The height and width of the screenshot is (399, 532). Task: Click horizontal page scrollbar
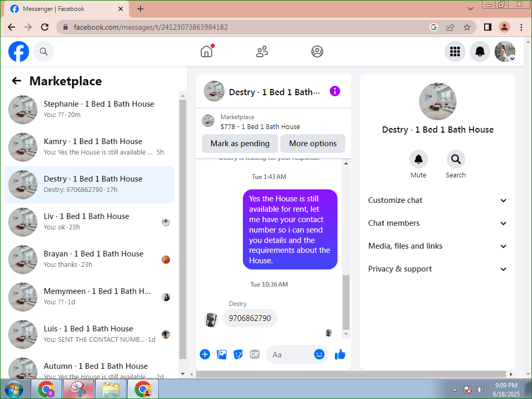coord(351,374)
